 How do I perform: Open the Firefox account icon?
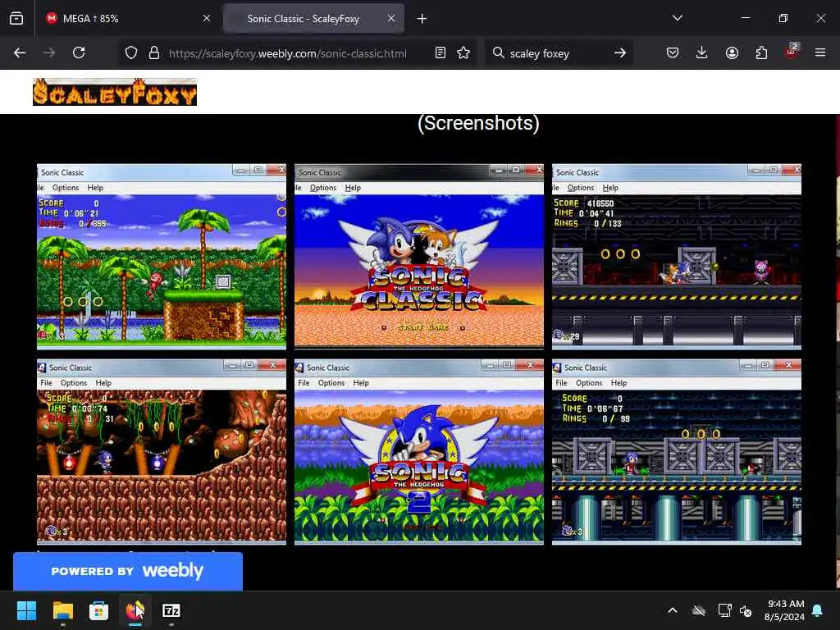coord(732,52)
